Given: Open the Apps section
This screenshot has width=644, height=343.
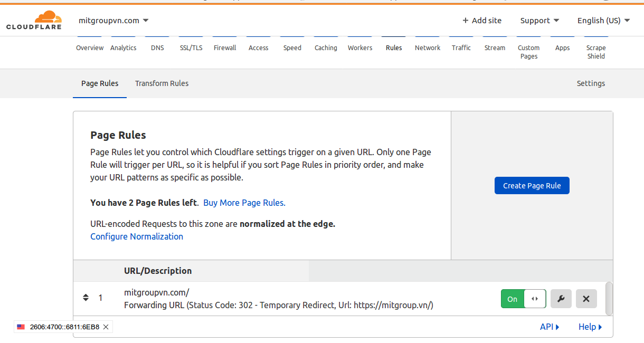Looking at the screenshot, I should click(x=563, y=47).
